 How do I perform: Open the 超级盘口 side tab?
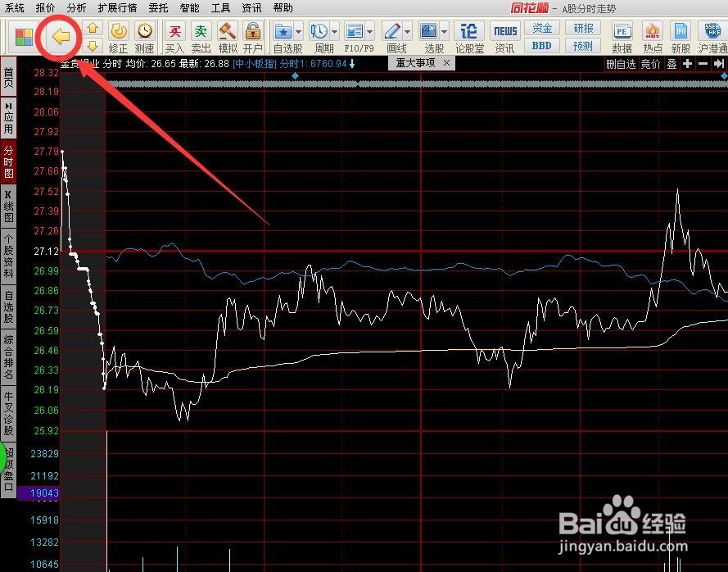click(8, 470)
